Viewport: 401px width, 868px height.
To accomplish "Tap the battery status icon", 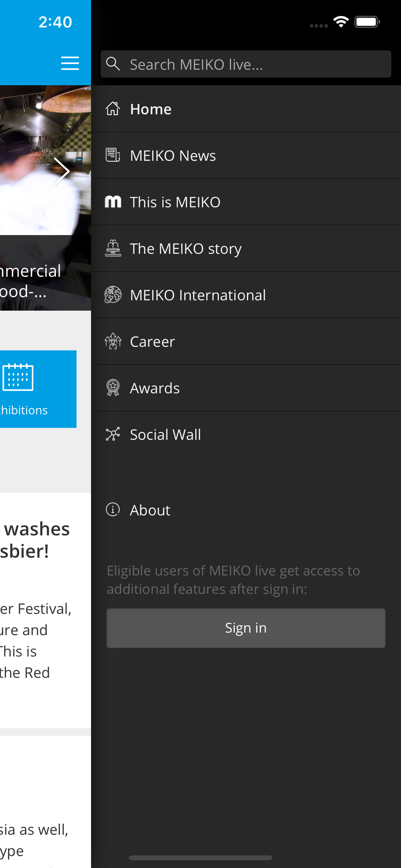I will pyautogui.click(x=367, y=22).
